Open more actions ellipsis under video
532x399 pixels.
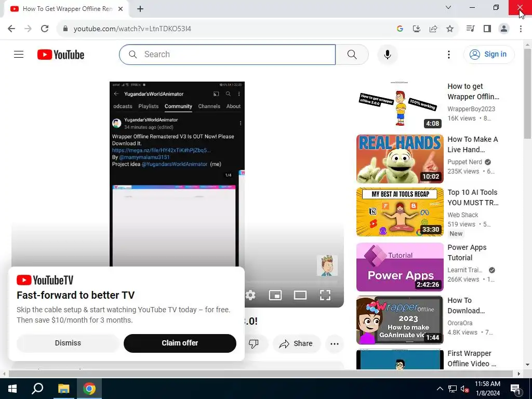click(x=335, y=344)
